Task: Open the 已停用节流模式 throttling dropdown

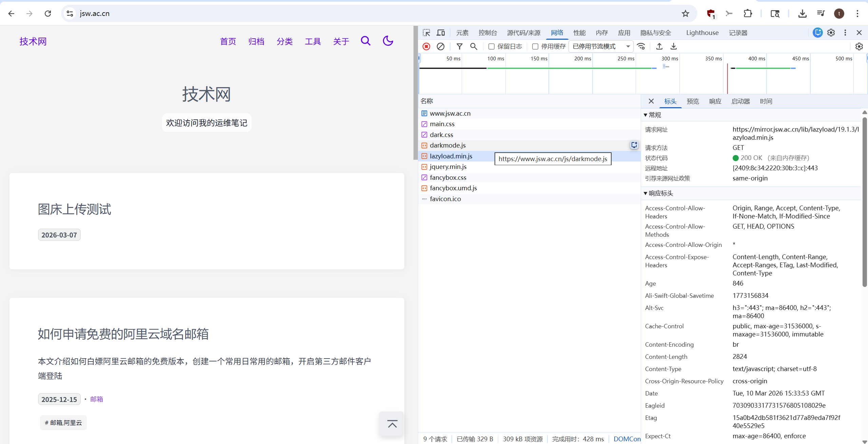Action: click(x=601, y=46)
